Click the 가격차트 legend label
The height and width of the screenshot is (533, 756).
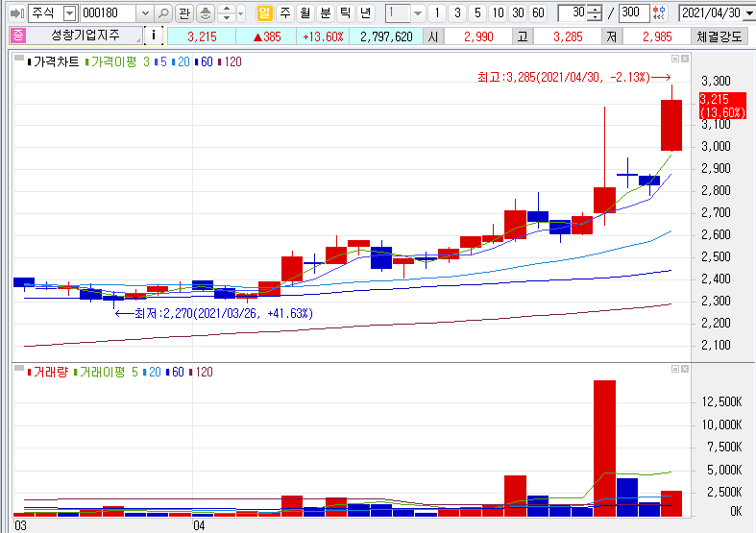pyautogui.click(x=56, y=61)
